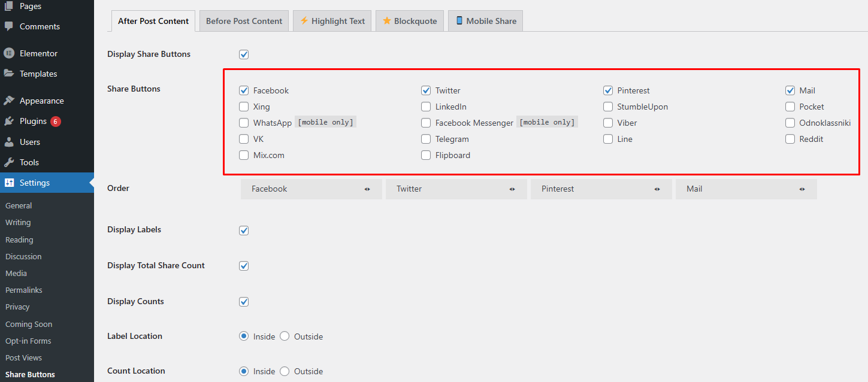Enable the Xing share button checkbox
This screenshot has height=382, width=868.
(244, 107)
